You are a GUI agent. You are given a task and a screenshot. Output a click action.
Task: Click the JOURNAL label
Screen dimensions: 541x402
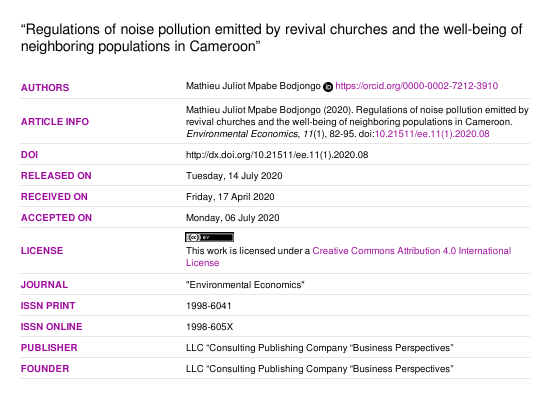(44, 285)
